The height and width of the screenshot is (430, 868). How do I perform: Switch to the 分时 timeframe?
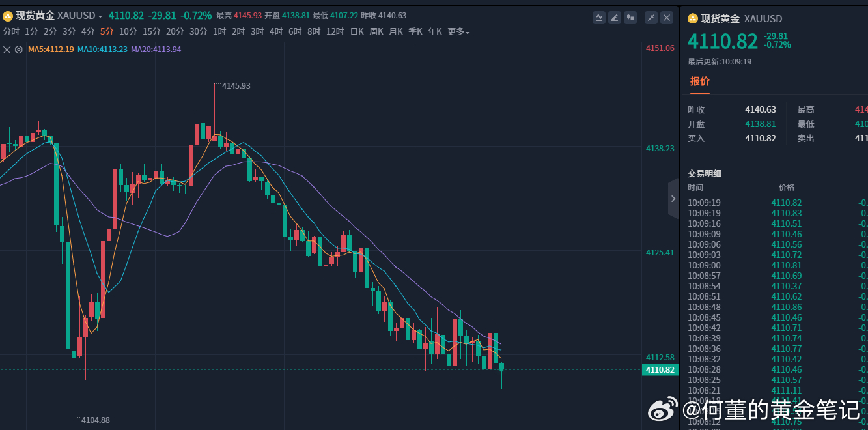[x=11, y=31]
